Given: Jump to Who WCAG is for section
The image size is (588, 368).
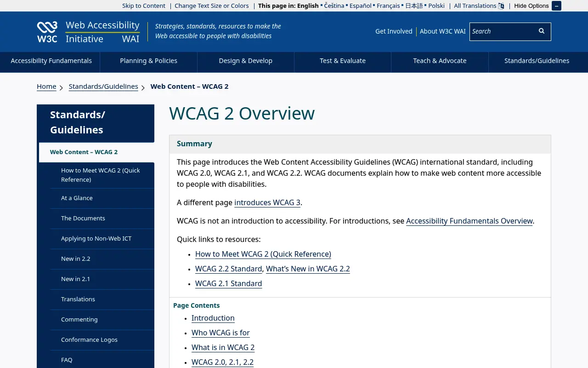Looking at the screenshot, I should click(220, 333).
